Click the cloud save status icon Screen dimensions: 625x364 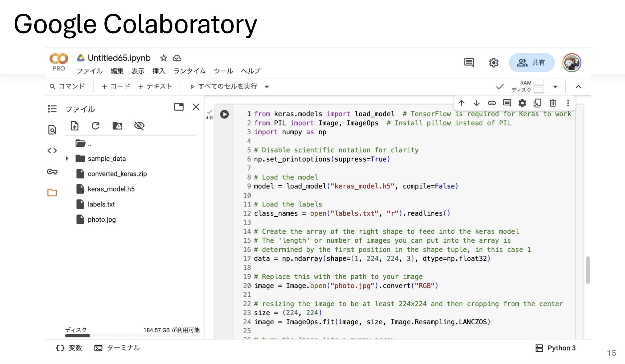click(177, 58)
